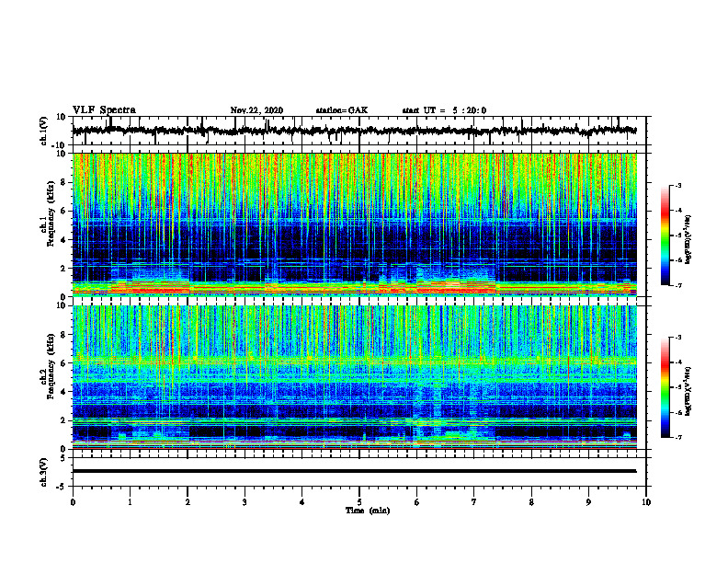The height and width of the screenshot is (563, 728).
Task: Click the time axis tick label "7"
Action: [x=474, y=502]
